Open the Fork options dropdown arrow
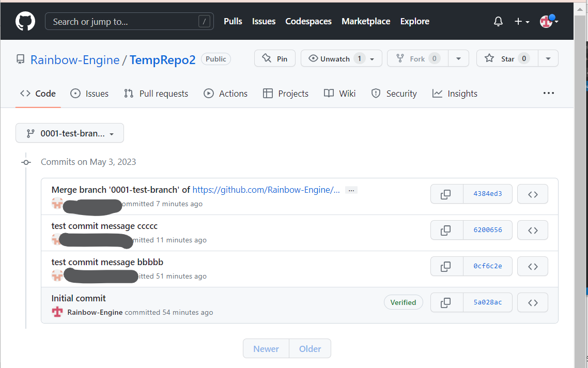 click(x=458, y=58)
